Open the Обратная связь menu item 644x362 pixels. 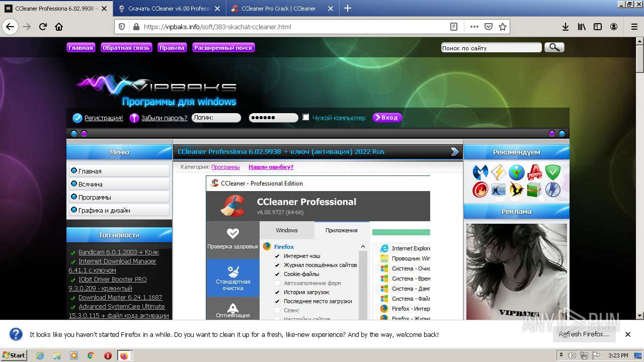(x=126, y=48)
